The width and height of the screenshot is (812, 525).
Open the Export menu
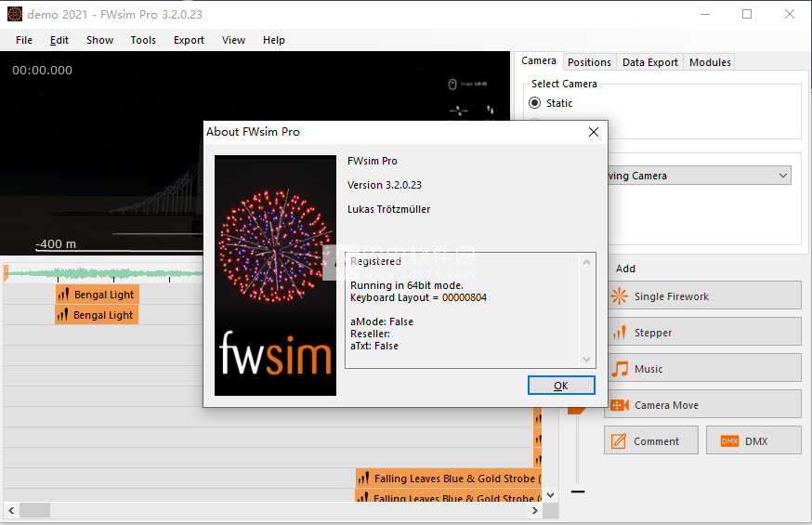(x=189, y=40)
